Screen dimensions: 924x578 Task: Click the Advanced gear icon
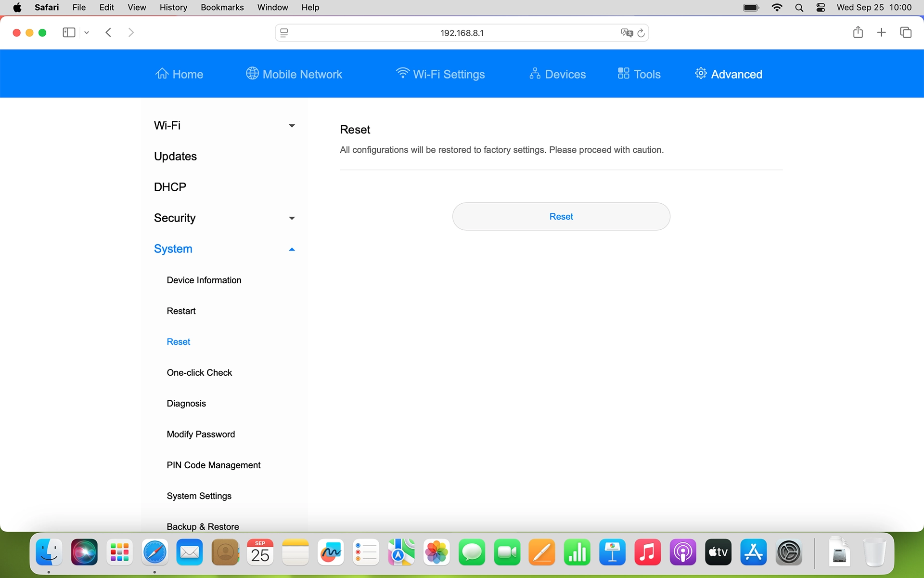701,73
